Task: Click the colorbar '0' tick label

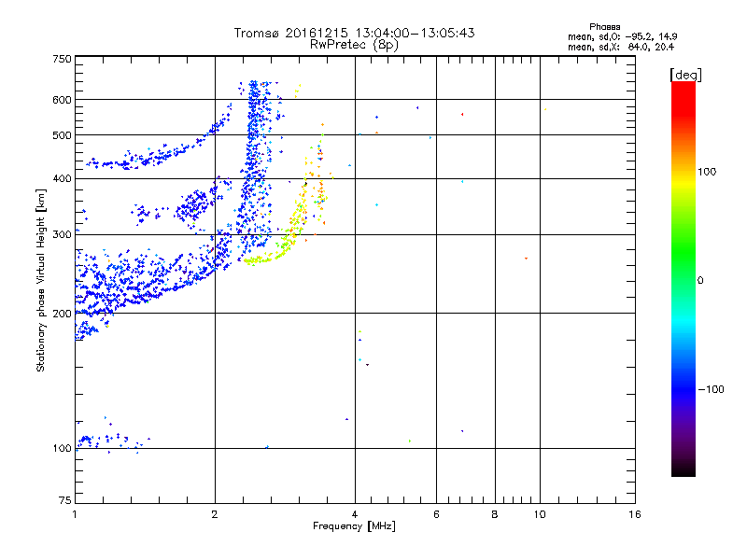Action: [x=700, y=281]
